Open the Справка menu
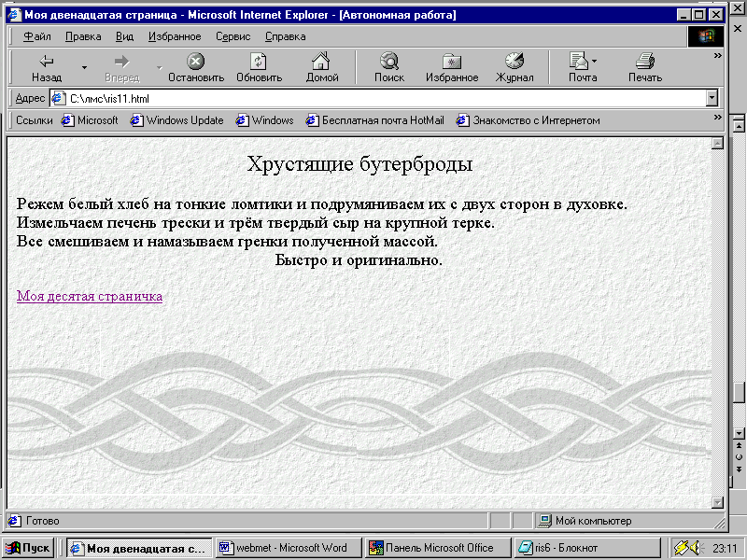The height and width of the screenshot is (560, 747). pos(286,36)
